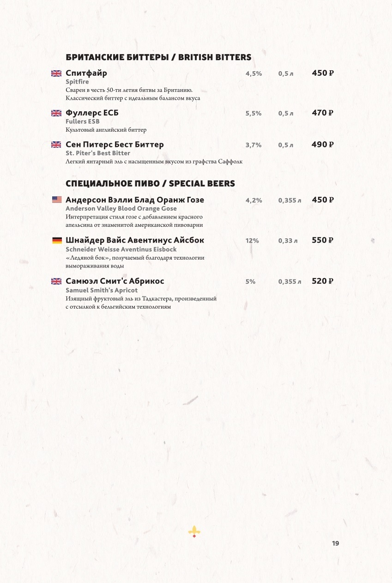Click the Special Beers section heading
The width and height of the screenshot is (392, 583).
[150, 183]
